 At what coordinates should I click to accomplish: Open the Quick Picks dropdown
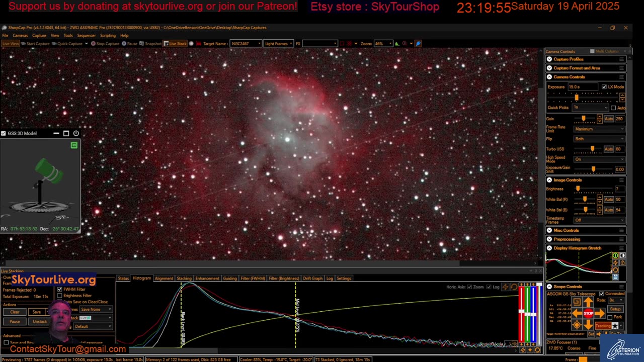591,108
